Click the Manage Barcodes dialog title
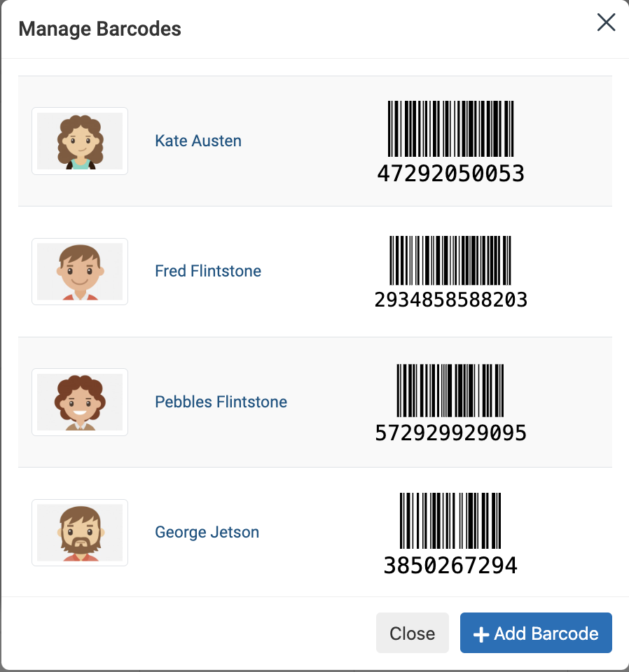Viewport: 629px width, 672px height. pos(99,29)
